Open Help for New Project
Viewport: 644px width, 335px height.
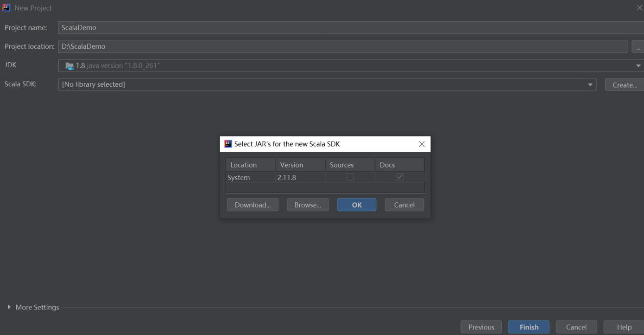coord(624,327)
